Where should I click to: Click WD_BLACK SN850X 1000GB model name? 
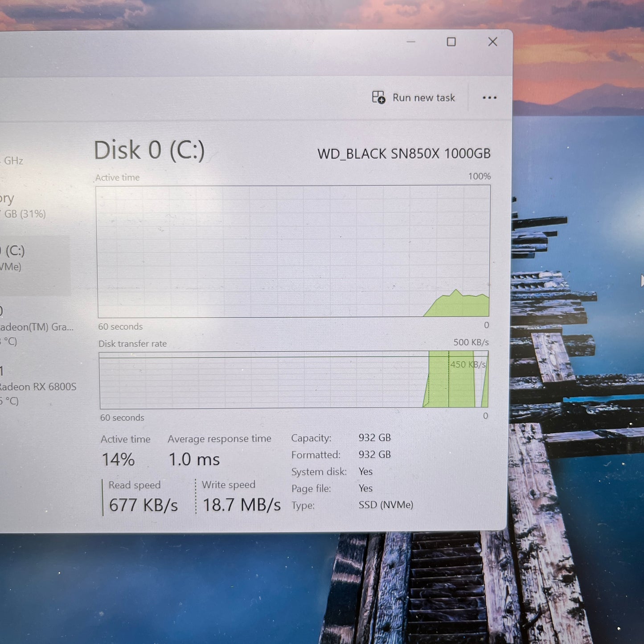pyautogui.click(x=404, y=154)
